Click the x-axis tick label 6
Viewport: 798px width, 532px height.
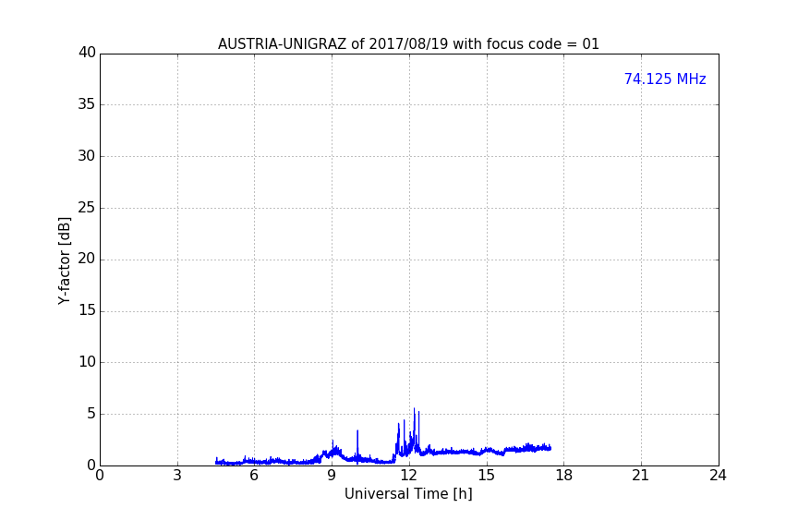(254, 476)
